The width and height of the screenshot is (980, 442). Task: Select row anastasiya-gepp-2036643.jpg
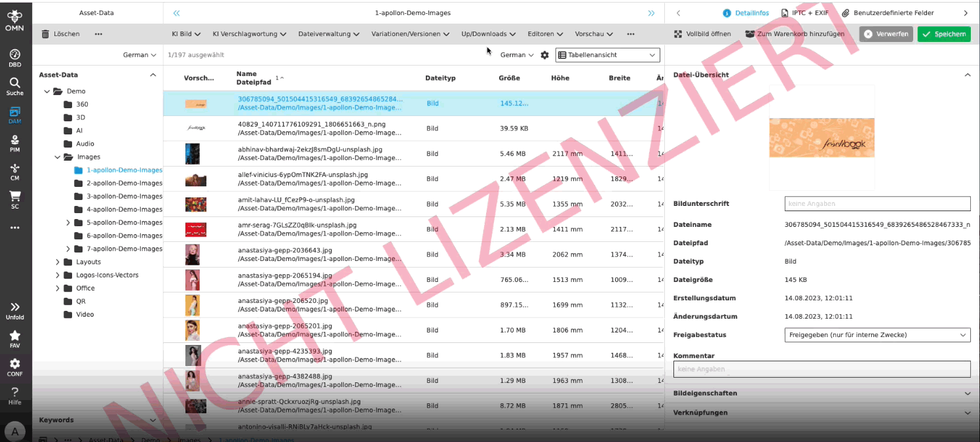[x=413, y=254]
